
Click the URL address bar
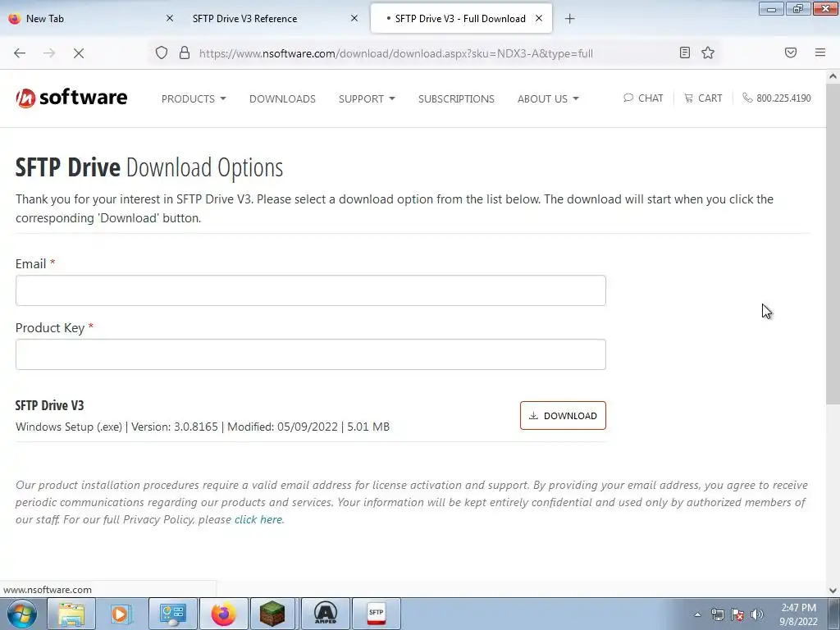395,53
